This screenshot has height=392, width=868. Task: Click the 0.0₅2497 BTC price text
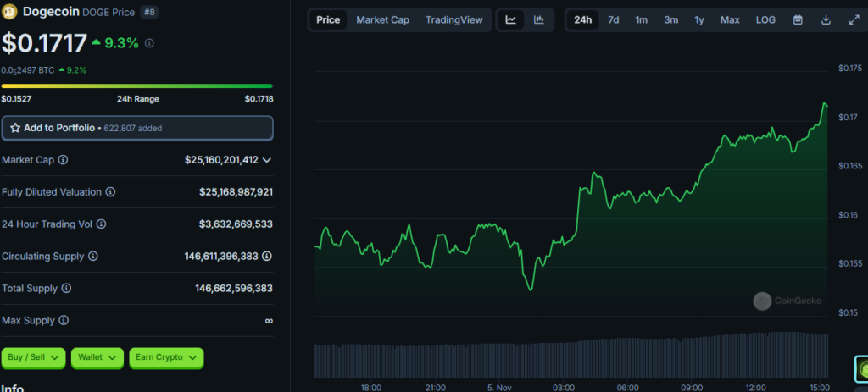pyautogui.click(x=28, y=70)
